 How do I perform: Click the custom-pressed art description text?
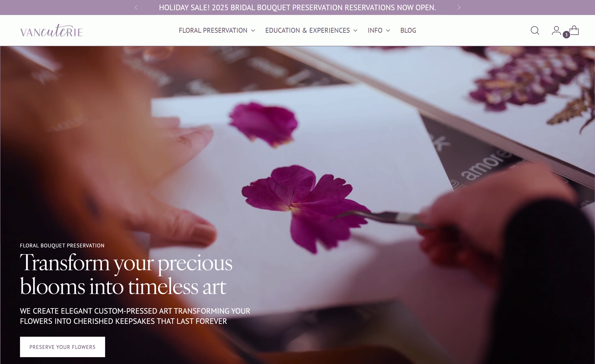(135, 316)
